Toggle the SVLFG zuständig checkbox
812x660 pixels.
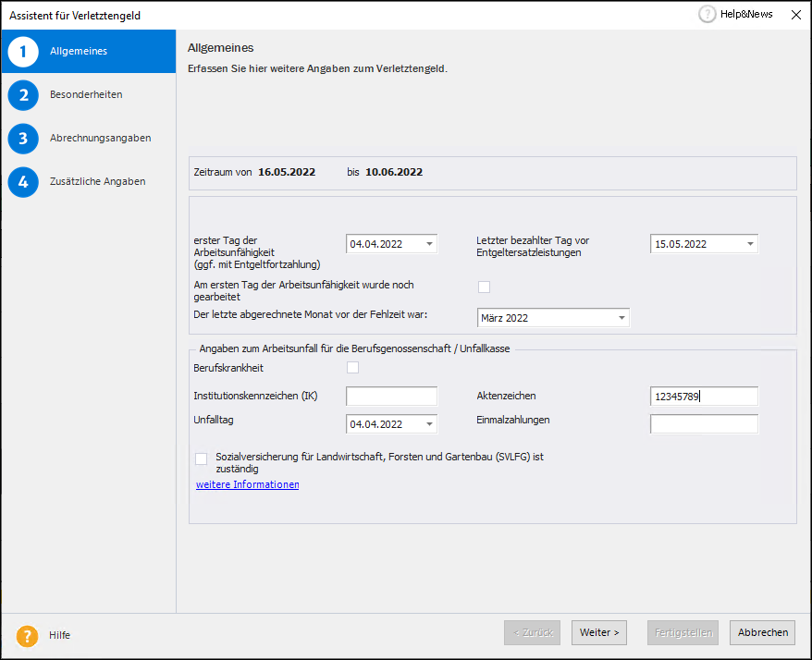pos(202,458)
